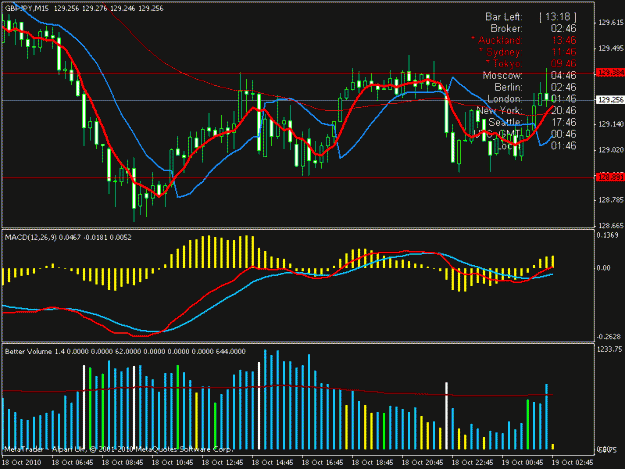Image resolution: width=625 pixels, height=469 pixels.
Task: Click the 18 Oct 12:45 time label
Action: 222,462
